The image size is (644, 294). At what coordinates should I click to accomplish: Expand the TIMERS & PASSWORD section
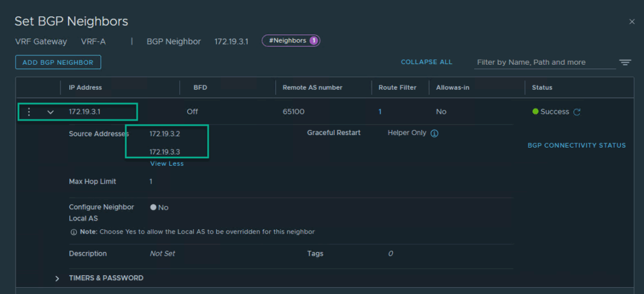point(57,278)
